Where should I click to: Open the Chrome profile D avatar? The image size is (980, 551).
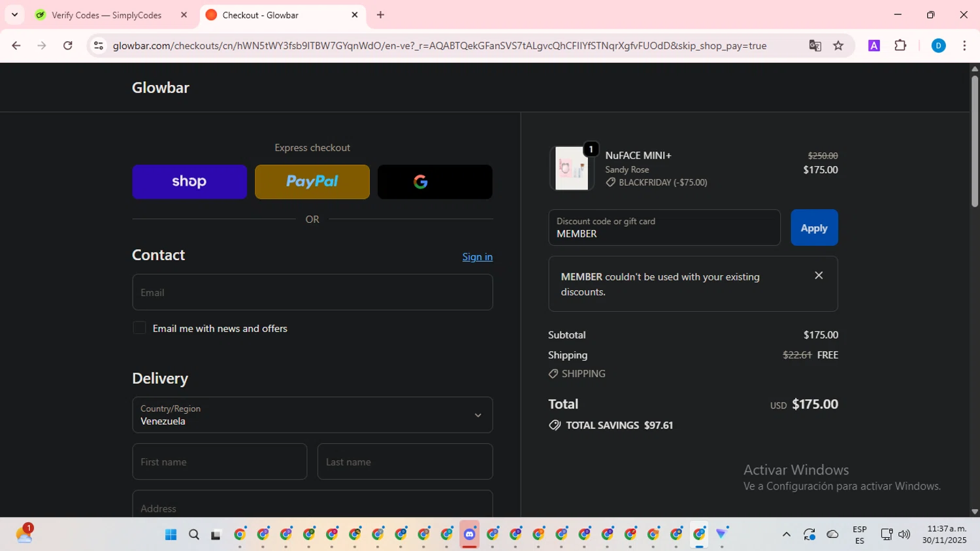[938, 46]
